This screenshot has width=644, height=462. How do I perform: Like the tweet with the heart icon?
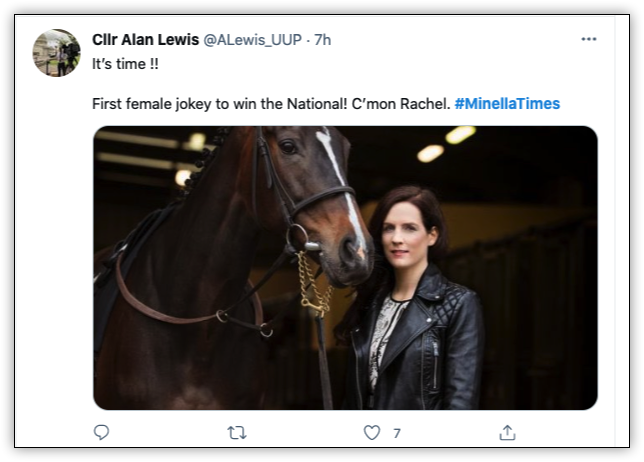[x=372, y=433]
